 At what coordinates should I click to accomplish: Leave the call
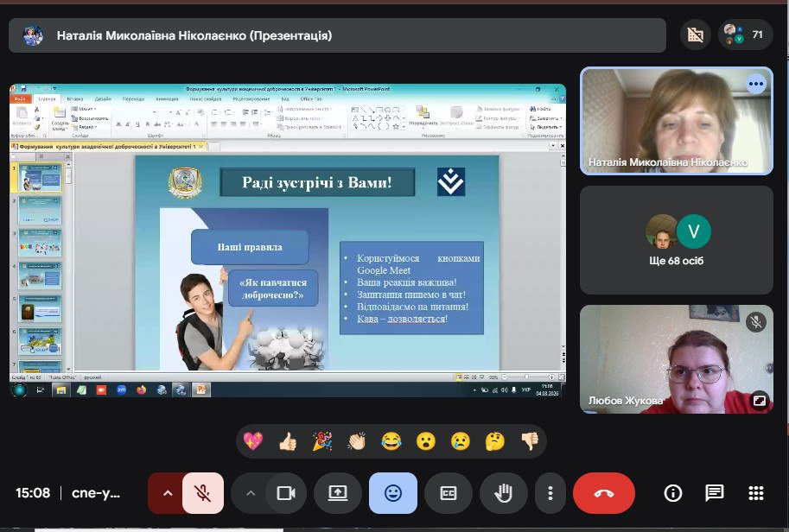point(604,493)
